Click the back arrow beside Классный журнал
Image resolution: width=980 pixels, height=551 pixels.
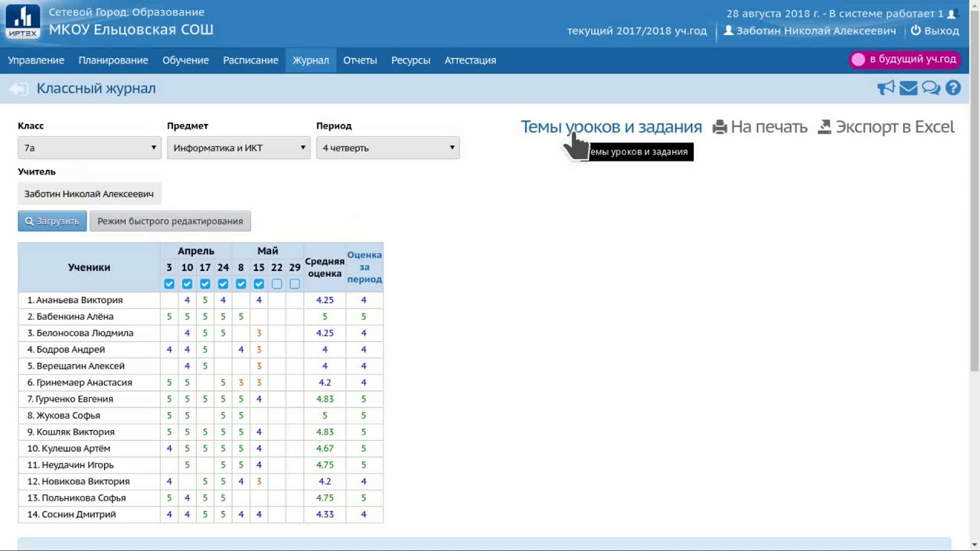click(18, 89)
